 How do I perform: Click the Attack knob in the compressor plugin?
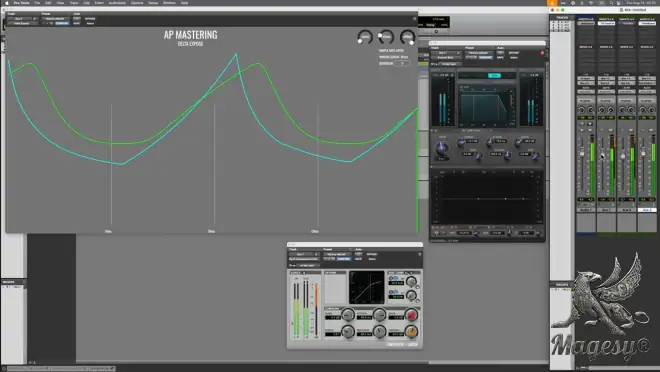(x=380, y=315)
